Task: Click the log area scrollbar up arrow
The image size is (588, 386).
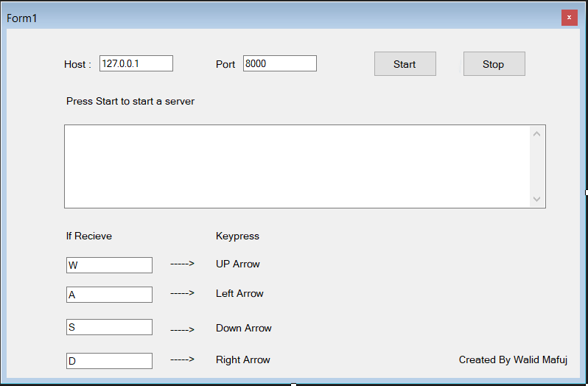Action: point(536,134)
